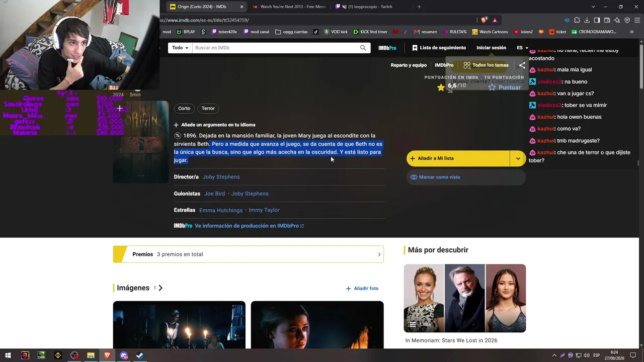Open the Watch Cartoons bookmark

489,32
